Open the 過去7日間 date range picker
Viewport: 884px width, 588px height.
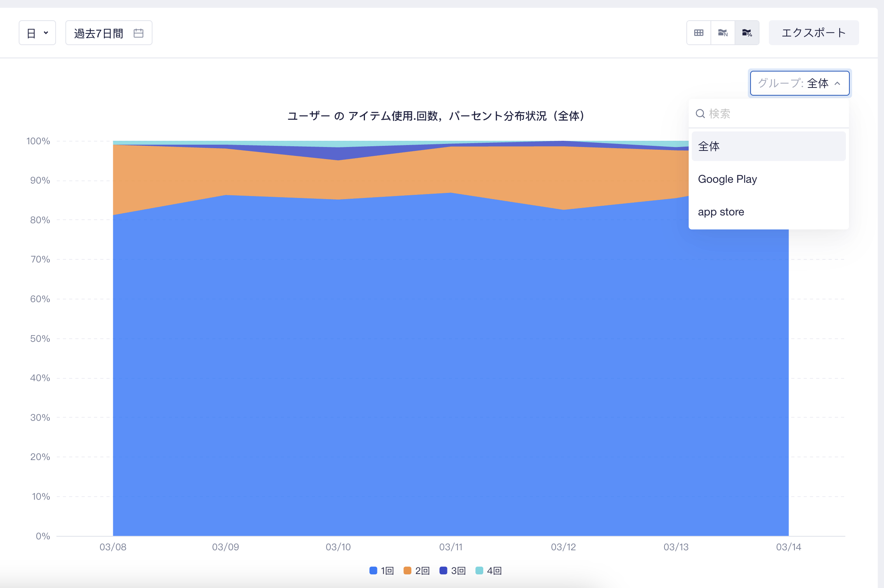tap(109, 33)
